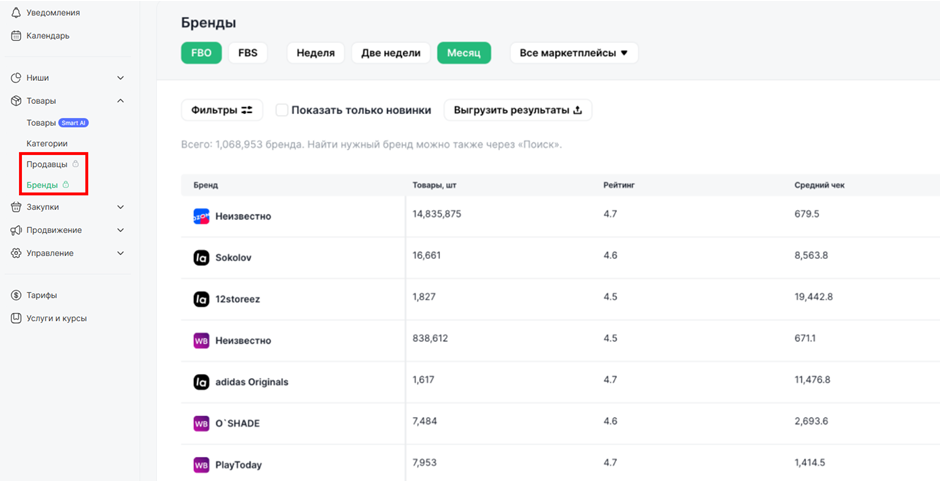Open the Товары submenu item
This screenshot has width=940, height=481.
[x=41, y=122]
